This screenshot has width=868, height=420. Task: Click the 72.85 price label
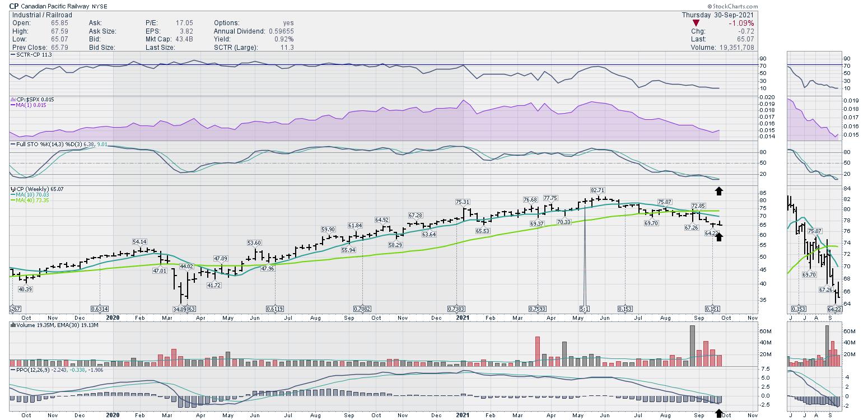click(698, 206)
